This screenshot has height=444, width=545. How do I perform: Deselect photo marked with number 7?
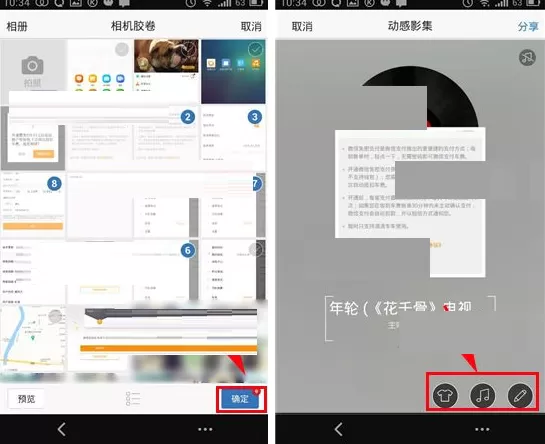click(x=257, y=184)
